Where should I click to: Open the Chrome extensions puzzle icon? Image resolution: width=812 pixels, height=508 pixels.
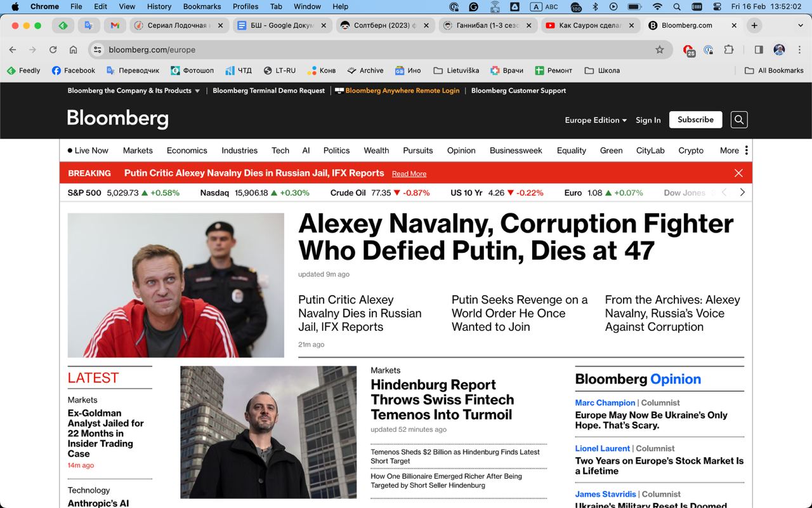[x=729, y=50]
